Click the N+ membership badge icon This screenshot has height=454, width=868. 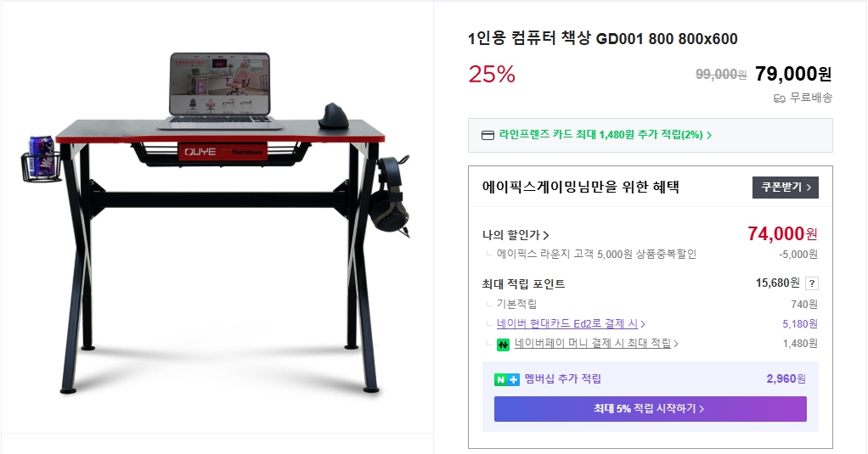(506, 379)
